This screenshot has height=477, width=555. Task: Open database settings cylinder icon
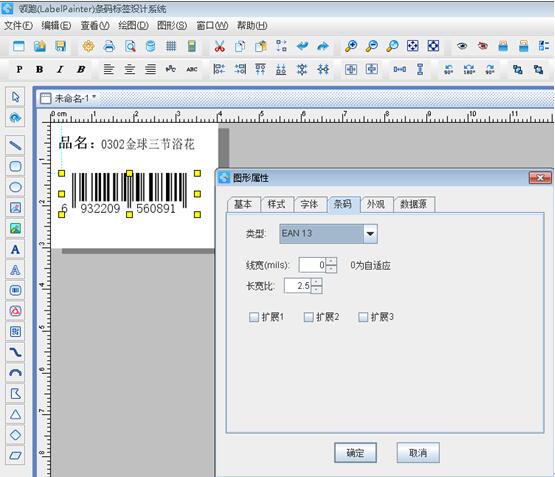(150, 46)
